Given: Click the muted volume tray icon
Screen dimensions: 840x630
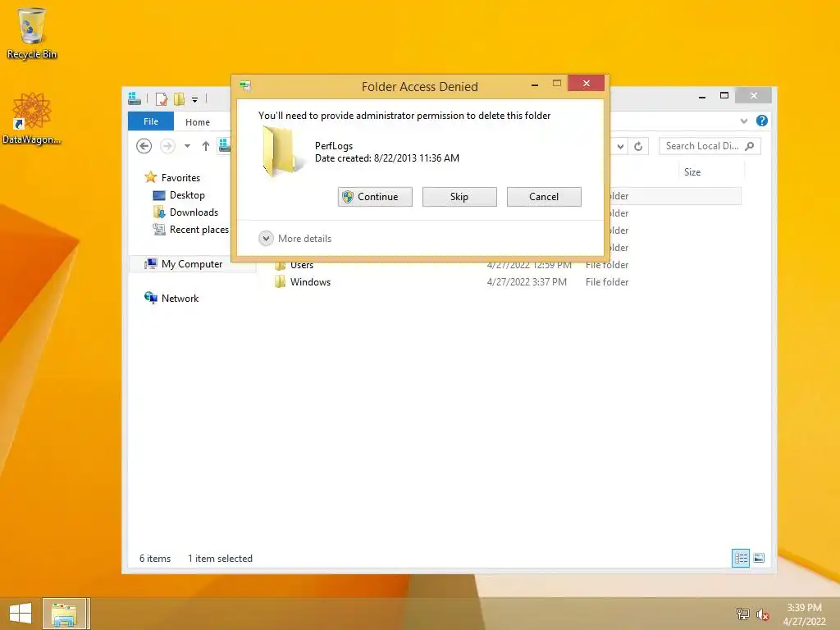Looking at the screenshot, I should tap(762, 614).
